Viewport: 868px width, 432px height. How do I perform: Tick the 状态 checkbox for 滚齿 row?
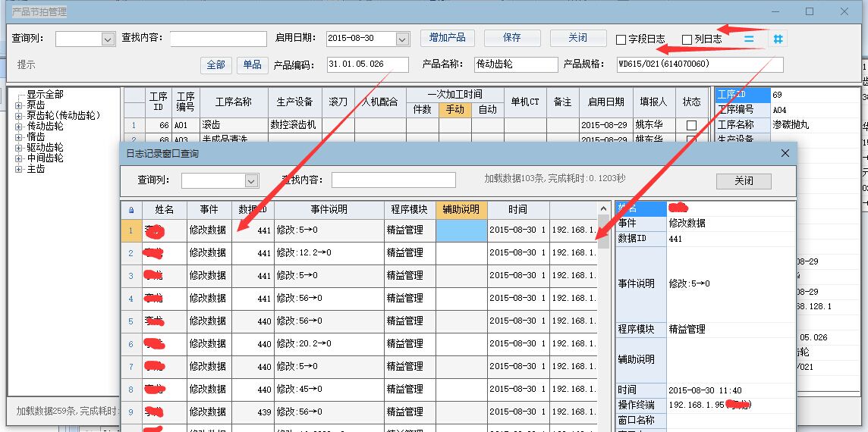click(x=690, y=125)
